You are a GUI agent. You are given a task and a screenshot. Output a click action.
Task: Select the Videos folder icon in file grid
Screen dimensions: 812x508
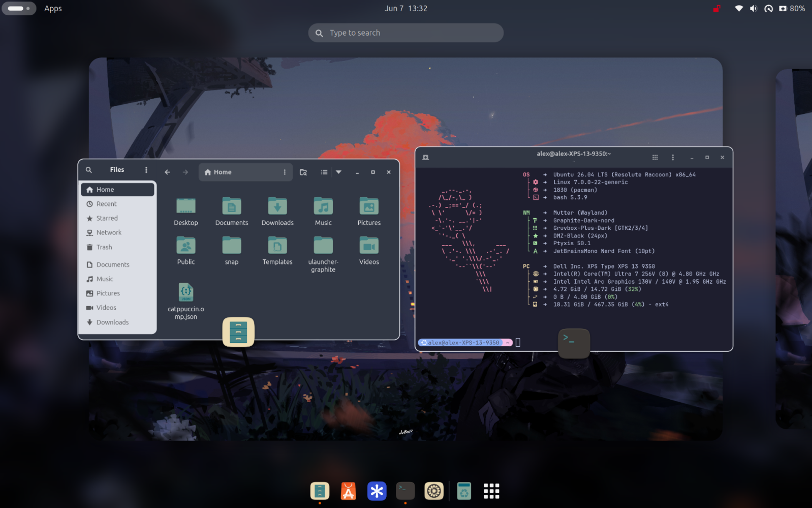(369, 245)
